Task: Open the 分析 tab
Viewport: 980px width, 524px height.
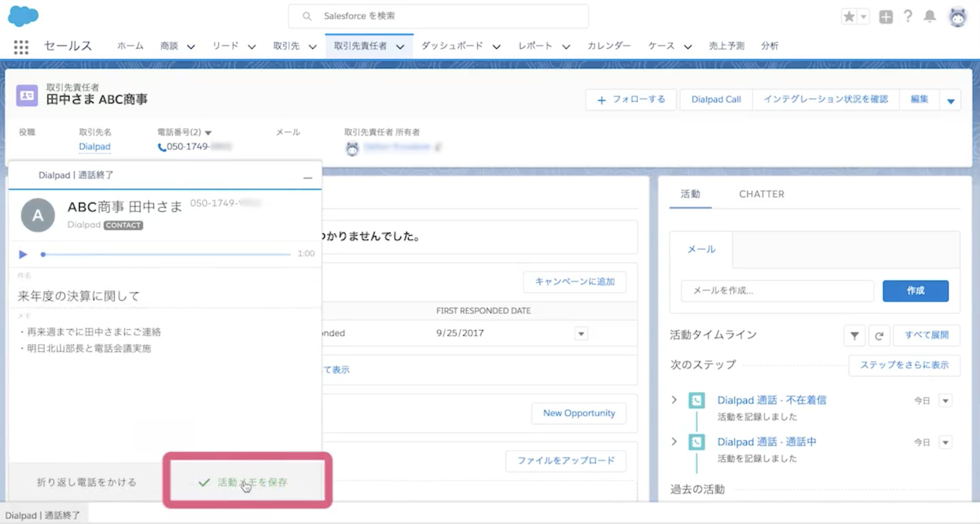Action: tap(770, 46)
